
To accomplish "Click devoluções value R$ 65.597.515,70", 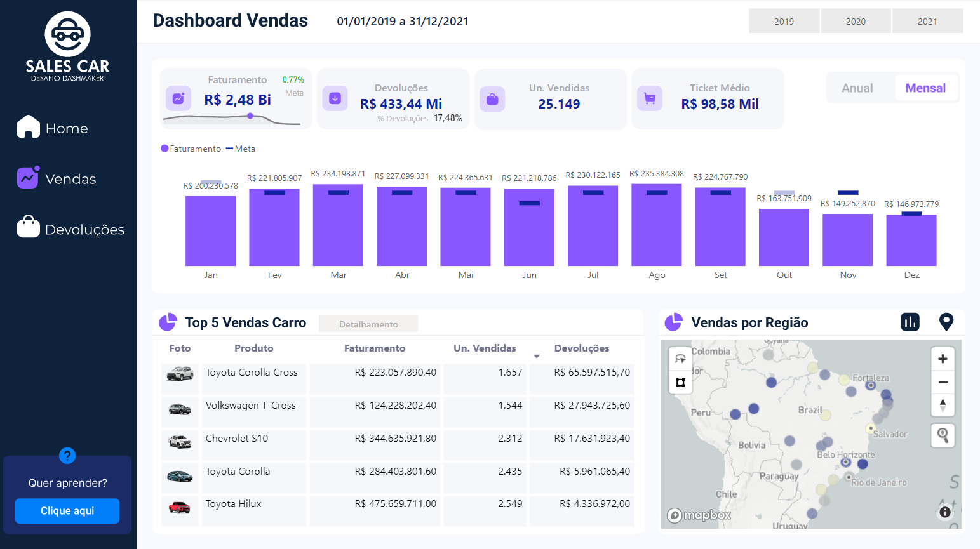I will (x=592, y=373).
